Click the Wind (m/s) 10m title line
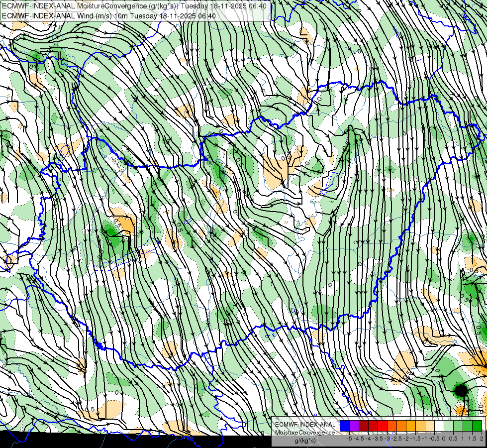487x448 pixels. tap(109, 15)
